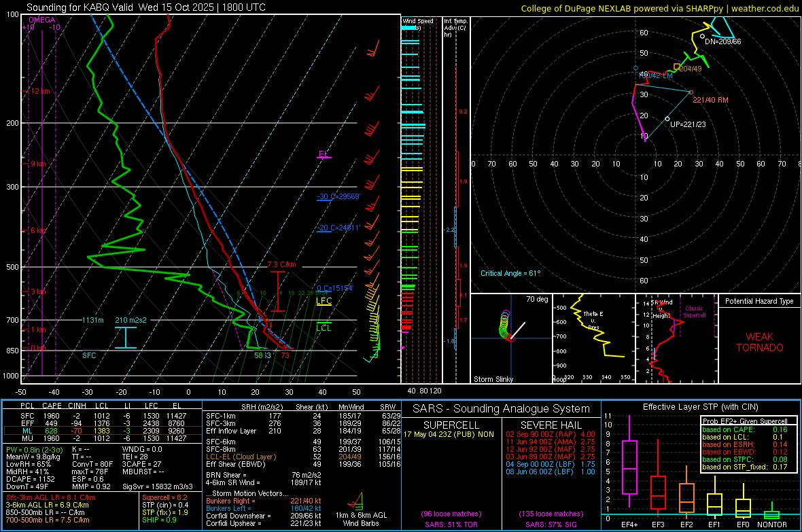Click the 12 km height marker

(39, 91)
